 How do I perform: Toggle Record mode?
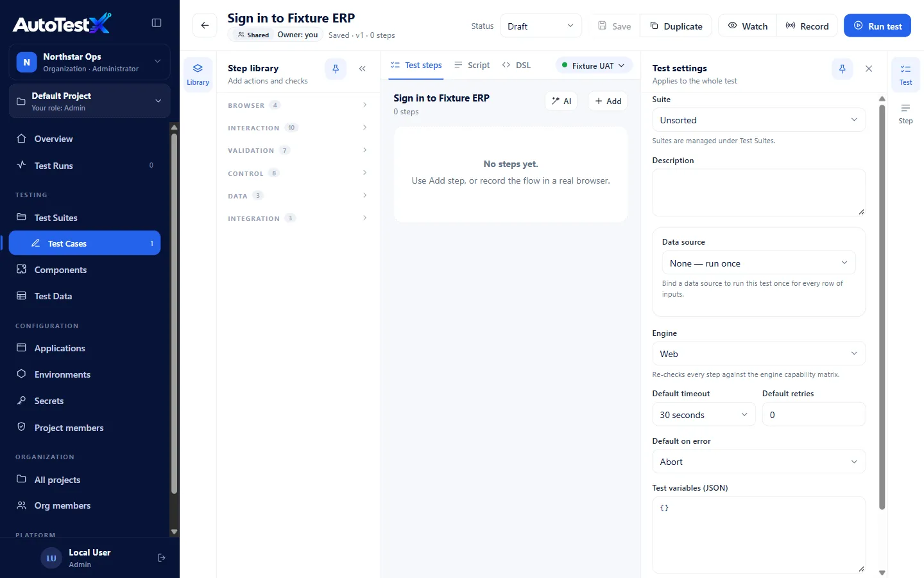point(807,26)
